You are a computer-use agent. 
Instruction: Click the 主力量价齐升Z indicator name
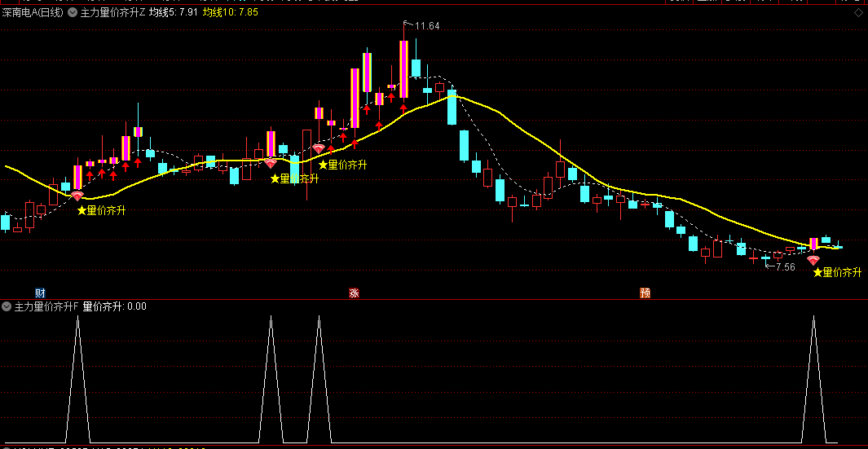click(x=113, y=12)
